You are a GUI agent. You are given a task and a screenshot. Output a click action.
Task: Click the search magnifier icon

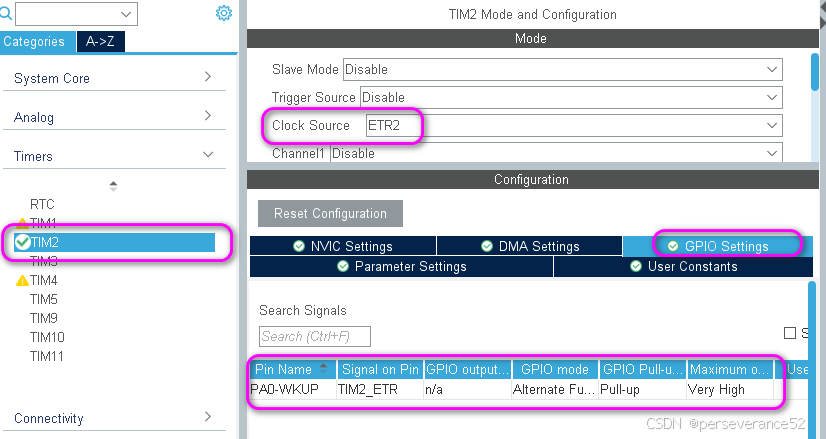(6, 14)
